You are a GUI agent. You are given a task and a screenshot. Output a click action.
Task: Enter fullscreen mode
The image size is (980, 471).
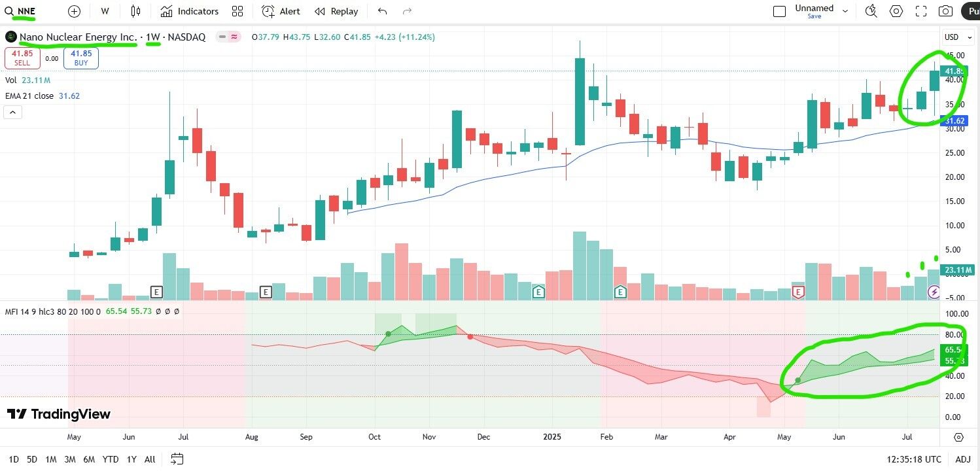click(921, 11)
